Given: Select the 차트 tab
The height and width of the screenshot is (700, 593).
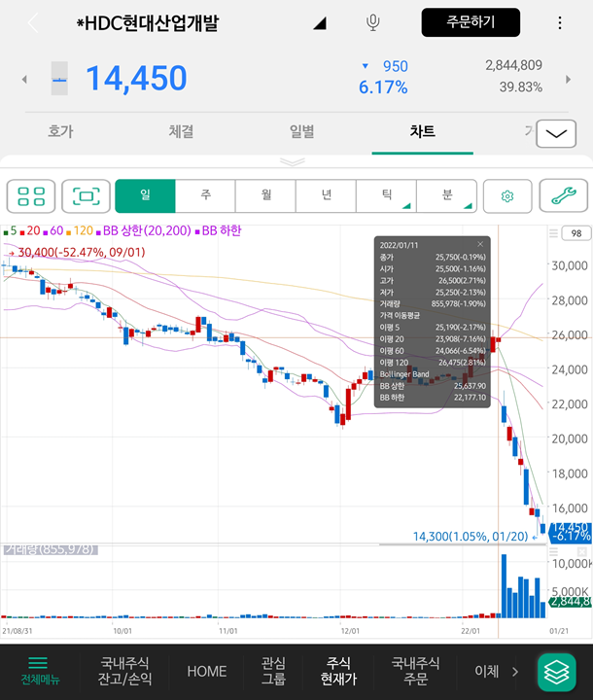Looking at the screenshot, I should point(423,131).
